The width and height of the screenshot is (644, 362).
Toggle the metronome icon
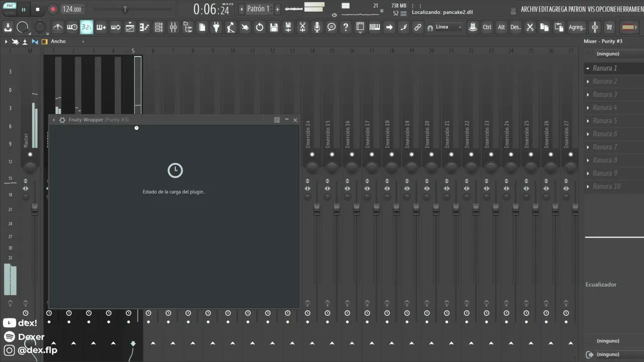58,27
